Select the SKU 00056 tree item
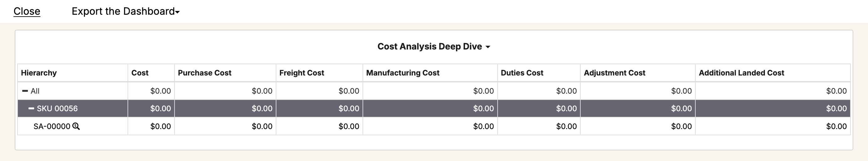868x161 pixels. click(x=57, y=108)
